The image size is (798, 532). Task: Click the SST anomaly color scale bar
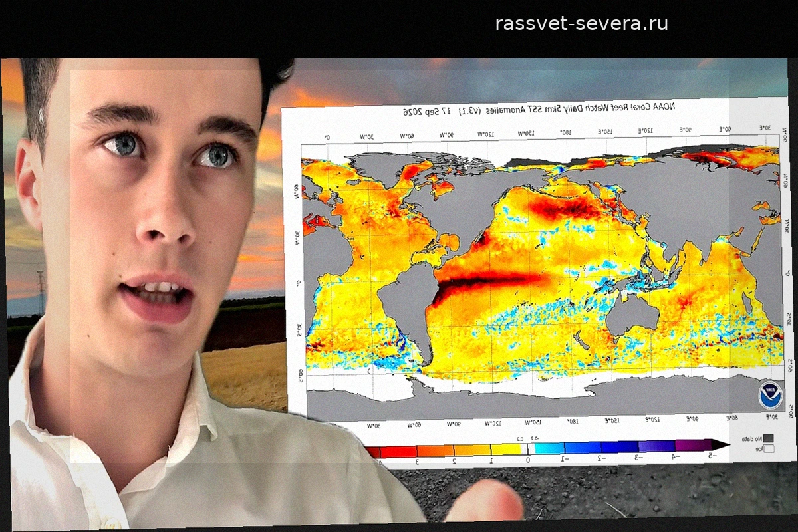[x=547, y=447]
